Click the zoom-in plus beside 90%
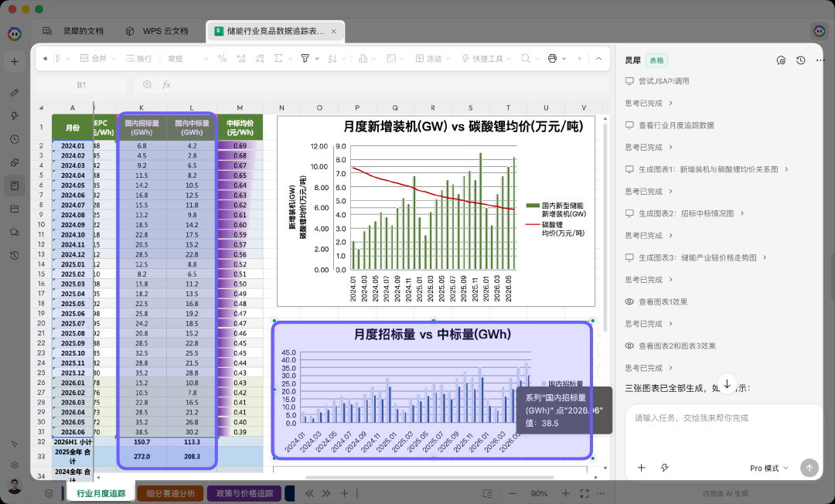The image size is (835, 504). [565, 493]
